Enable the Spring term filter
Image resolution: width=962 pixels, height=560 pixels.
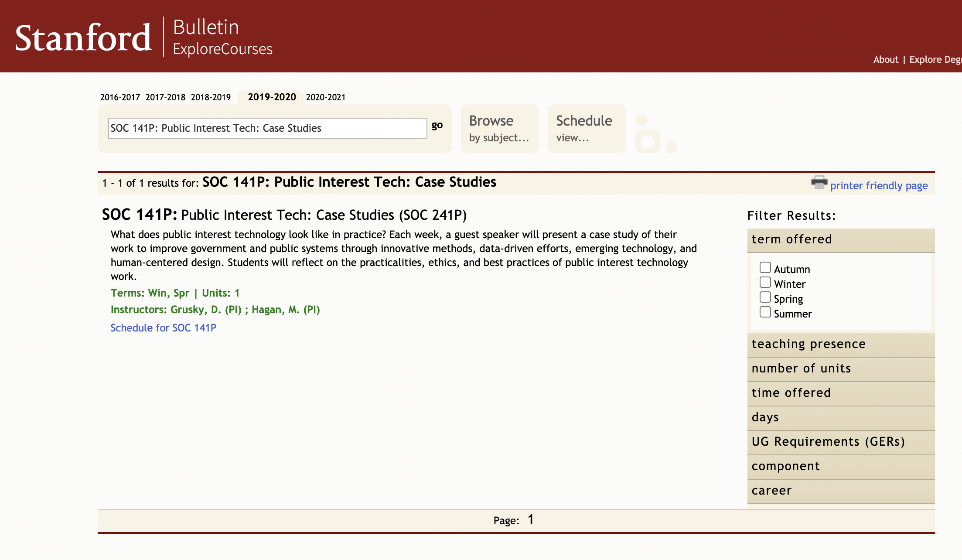tap(765, 297)
